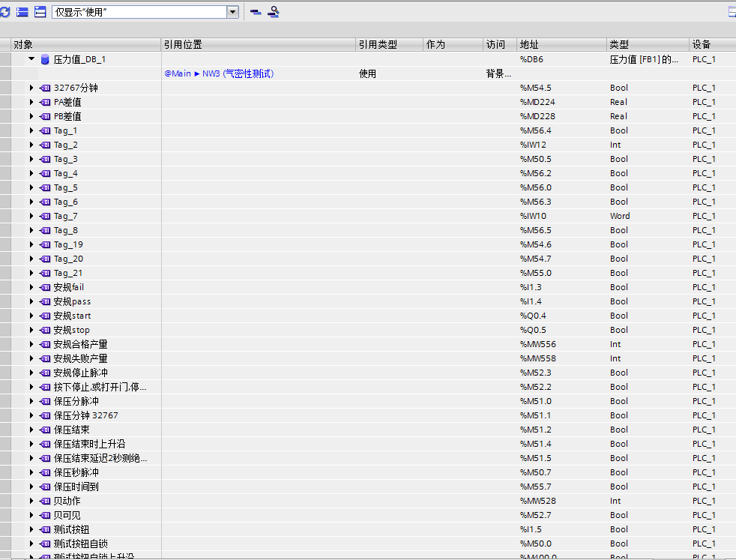Expand the Tag_7 row
736x560 pixels.
[31, 216]
